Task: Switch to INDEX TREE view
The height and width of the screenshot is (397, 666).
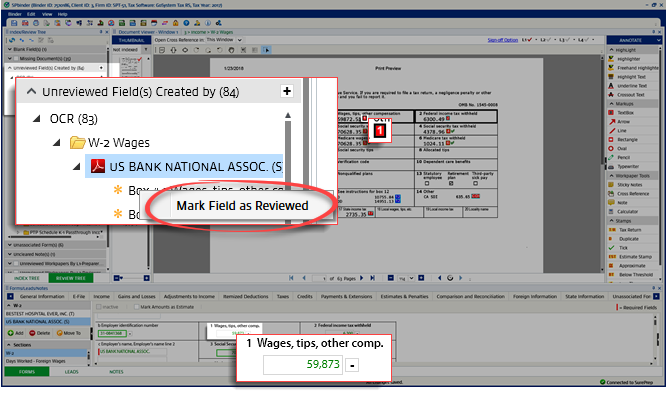Action: (27, 279)
